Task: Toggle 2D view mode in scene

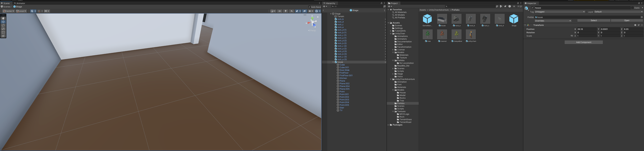Action: click(x=279, y=11)
